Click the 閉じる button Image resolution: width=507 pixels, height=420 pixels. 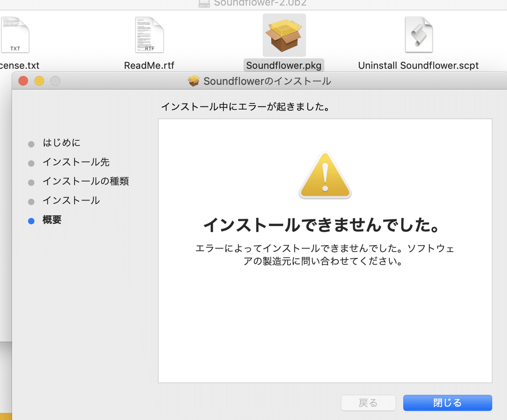coord(447,403)
